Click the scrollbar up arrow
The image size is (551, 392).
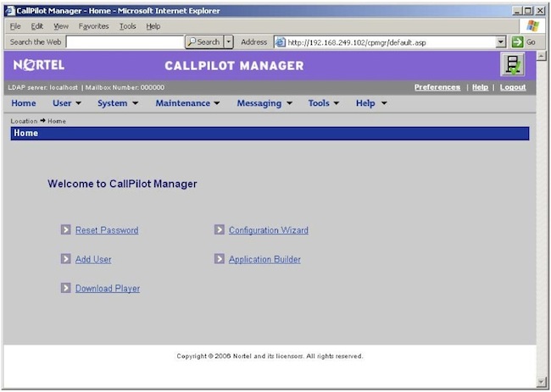click(x=541, y=55)
